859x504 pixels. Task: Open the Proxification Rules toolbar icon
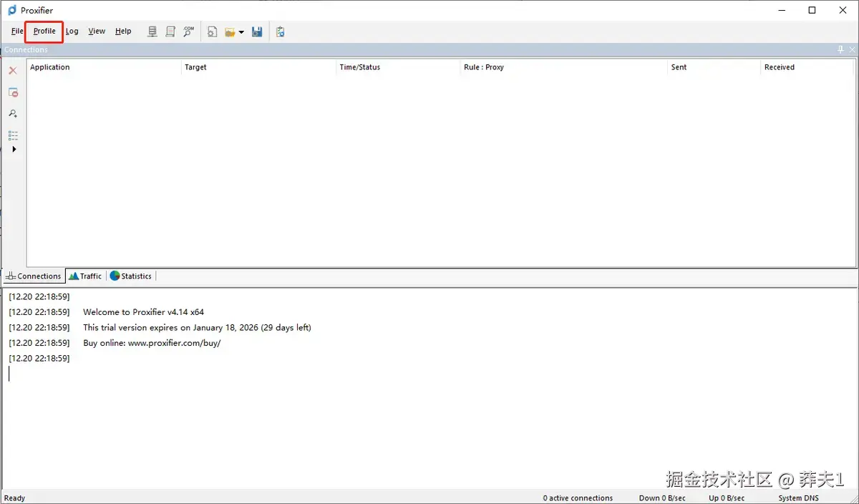point(170,31)
